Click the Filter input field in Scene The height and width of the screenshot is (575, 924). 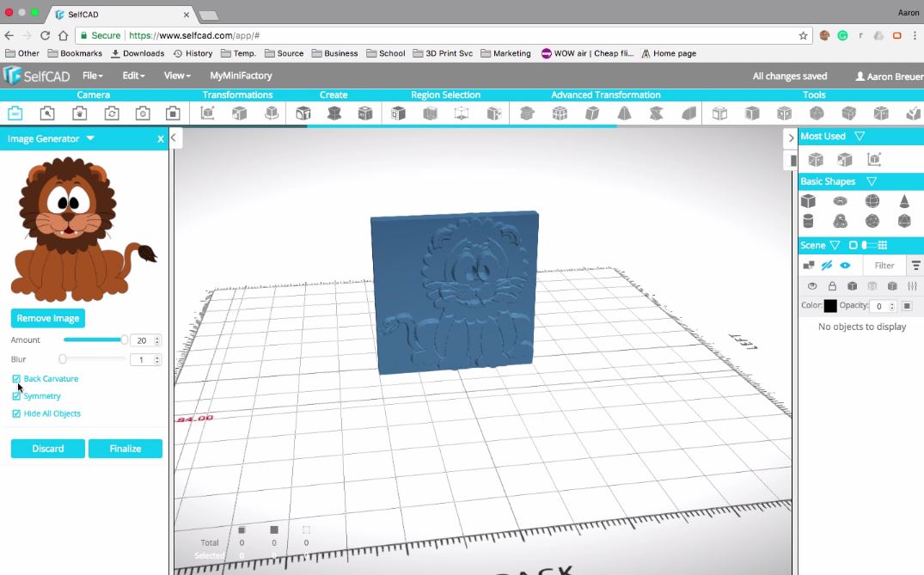pos(884,266)
